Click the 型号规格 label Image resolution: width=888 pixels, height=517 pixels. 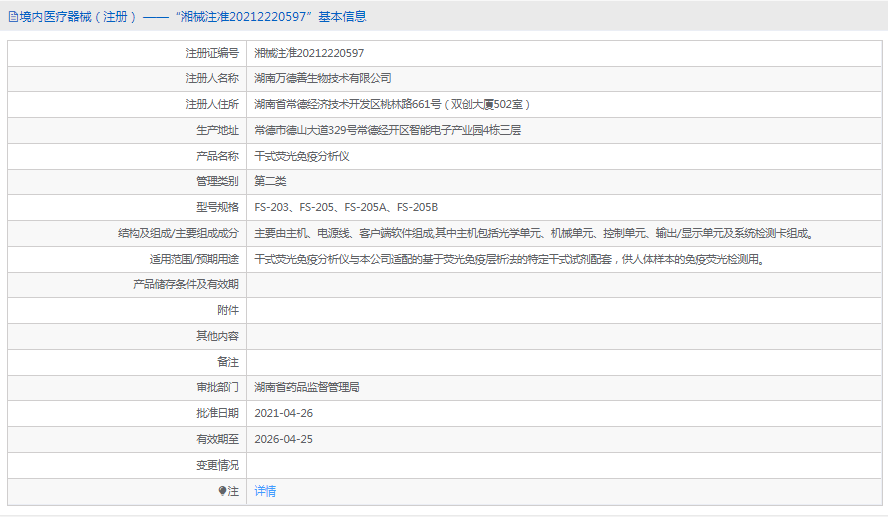(217, 207)
